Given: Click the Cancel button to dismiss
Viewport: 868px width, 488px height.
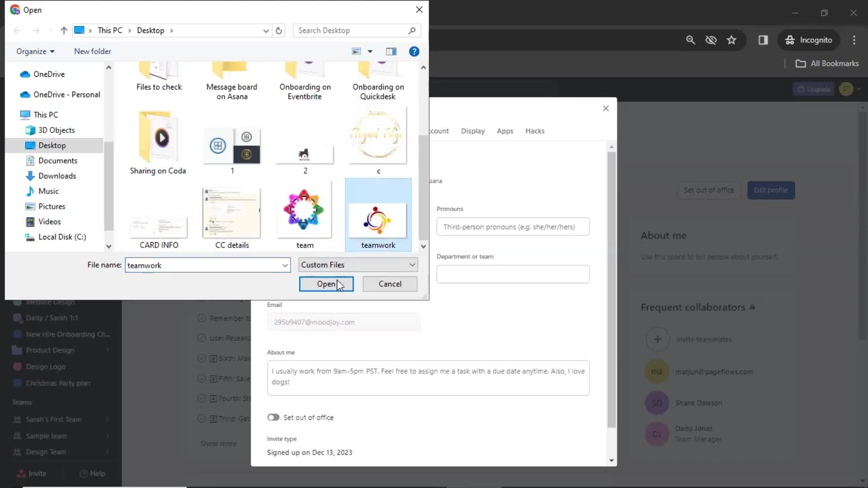Looking at the screenshot, I should pyautogui.click(x=391, y=284).
